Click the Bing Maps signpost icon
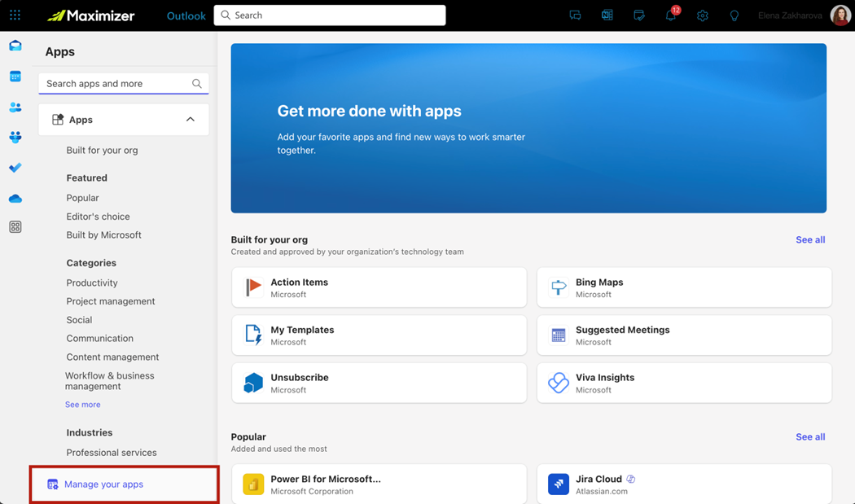The image size is (855, 504). pyautogui.click(x=559, y=287)
